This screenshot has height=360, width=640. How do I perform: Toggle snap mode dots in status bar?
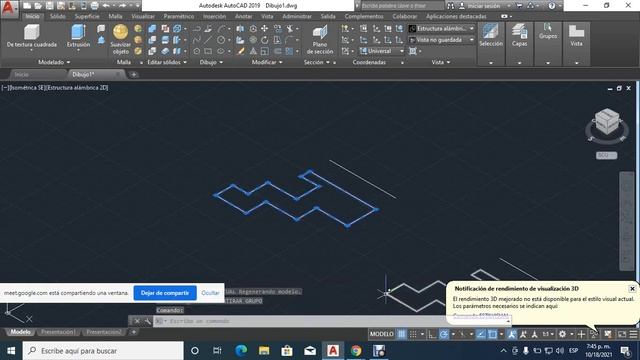pos(413,334)
